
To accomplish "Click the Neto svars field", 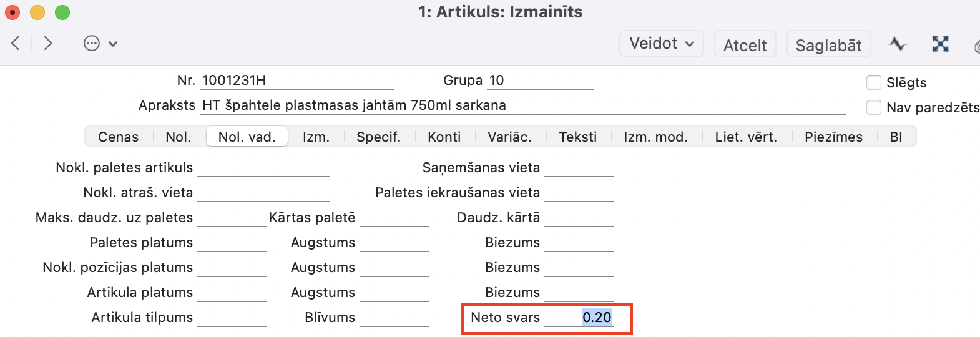I will 579,318.
